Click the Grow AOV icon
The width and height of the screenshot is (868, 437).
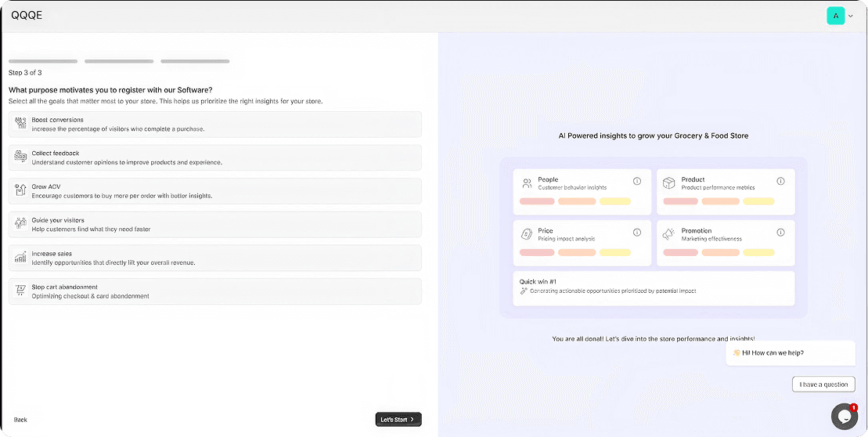pos(20,190)
